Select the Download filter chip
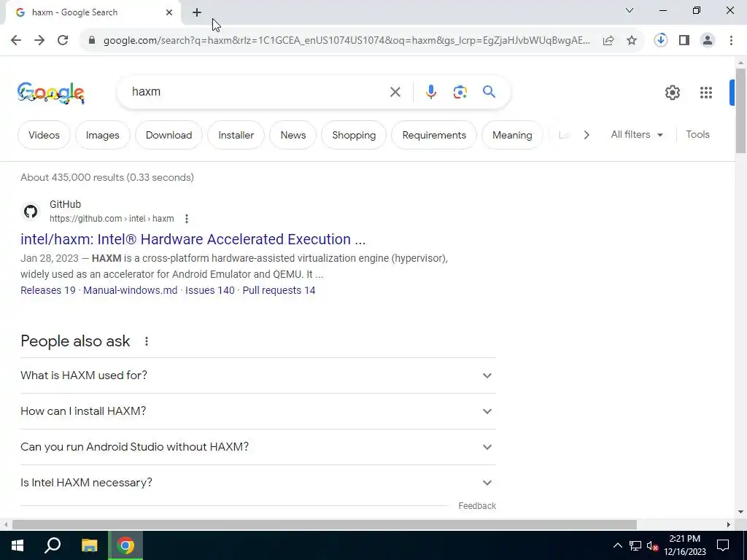The width and height of the screenshot is (747, 560). (169, 135)
